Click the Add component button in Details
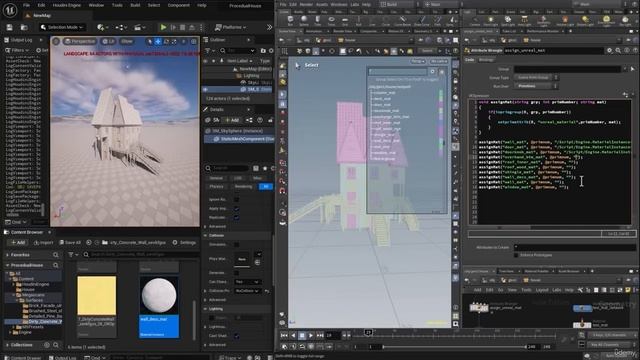Viewport: 640px width, 360px height. [x=232, y=120]
